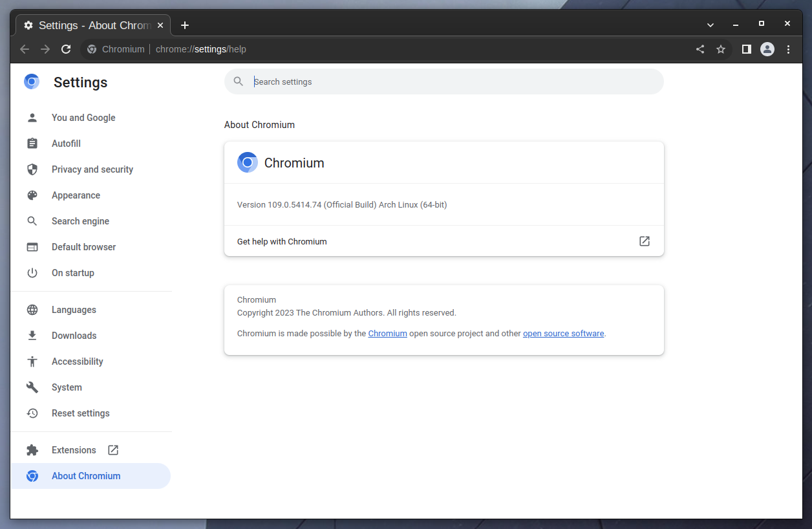Viewport: 812px width, 529px height.
Task: Open the share this page icon
Action: (x=700, y=49)
